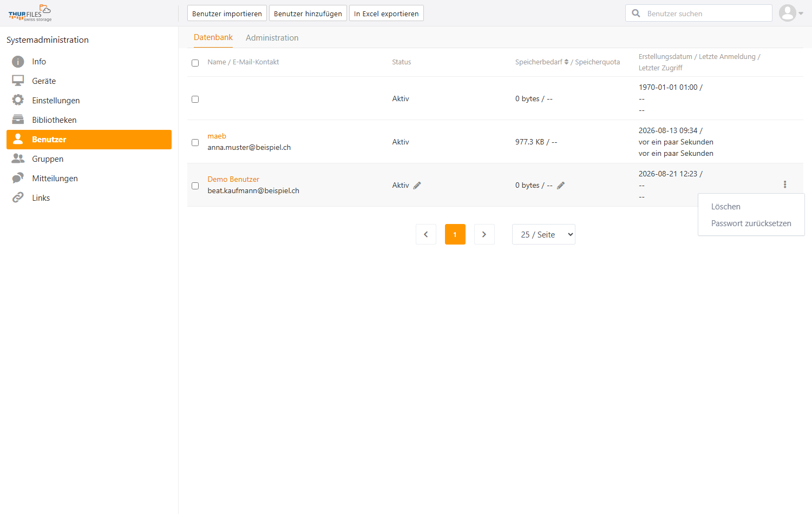Check the Demo Benutzer checkbox
The height and width of the screenshot is (514, 812).
[x=195, y=186]
